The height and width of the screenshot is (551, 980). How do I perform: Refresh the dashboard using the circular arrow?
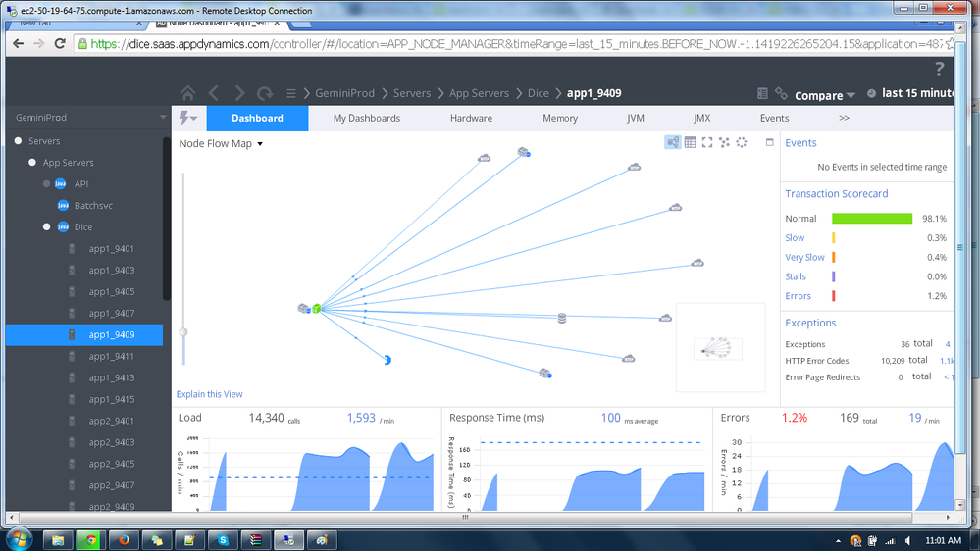click(x=265, y=94)
